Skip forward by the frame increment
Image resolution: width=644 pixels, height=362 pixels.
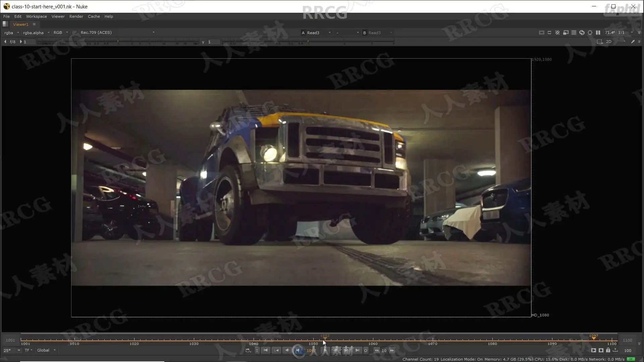tap(392, 351)
